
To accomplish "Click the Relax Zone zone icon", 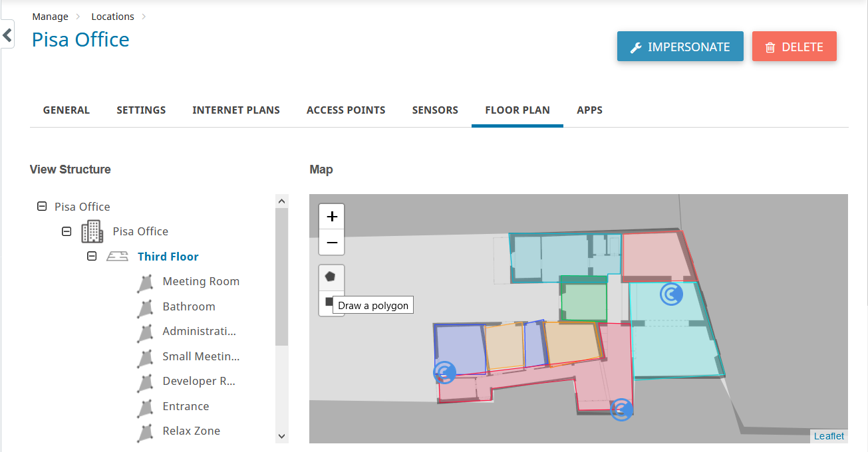I will pyautogui.click(x=144, y=433).
